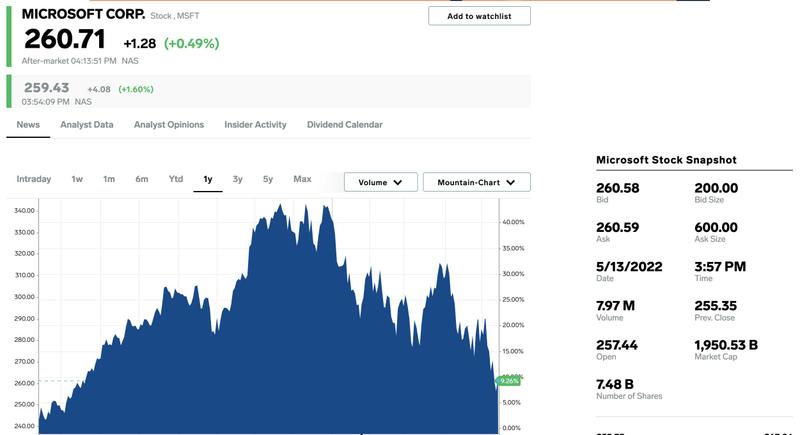Screen dimensions: 800x435
Task: Click the 40.00% percent axis label
Action: (x=513, y=222)
